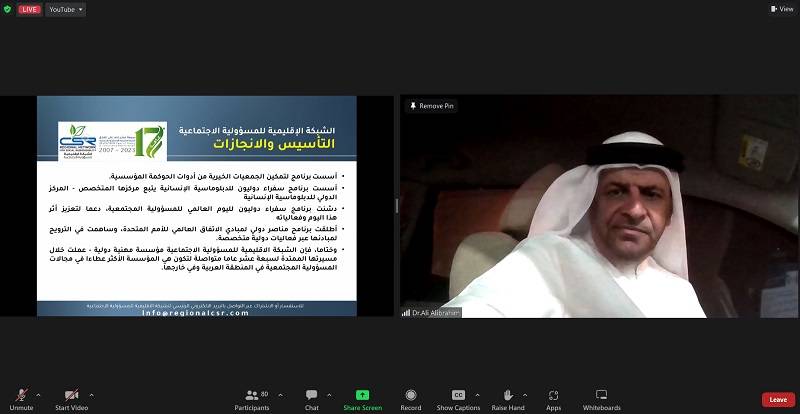Turn on Show Captions

[458, 395]
